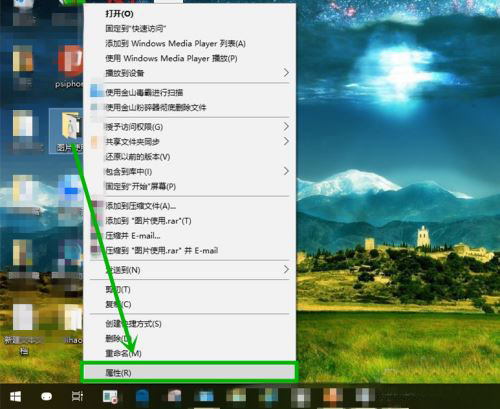Open the first pinned taskbar app after Task View

[110, 396]
